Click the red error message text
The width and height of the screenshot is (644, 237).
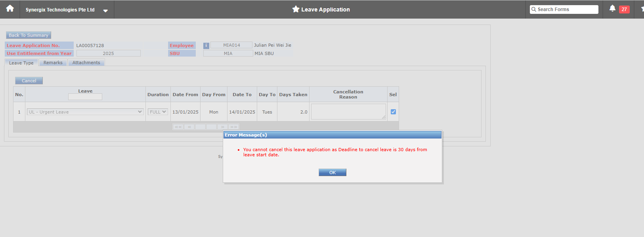click(x=335, y=152)
